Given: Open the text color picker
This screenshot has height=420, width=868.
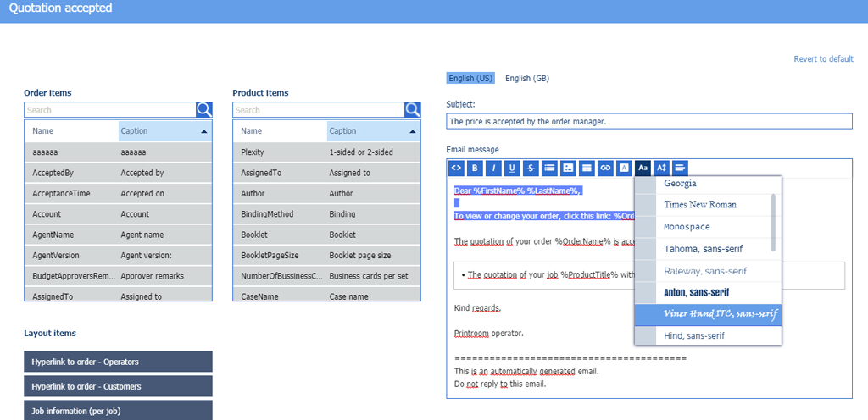Looking at the screenshot, I should click(624, 168).
